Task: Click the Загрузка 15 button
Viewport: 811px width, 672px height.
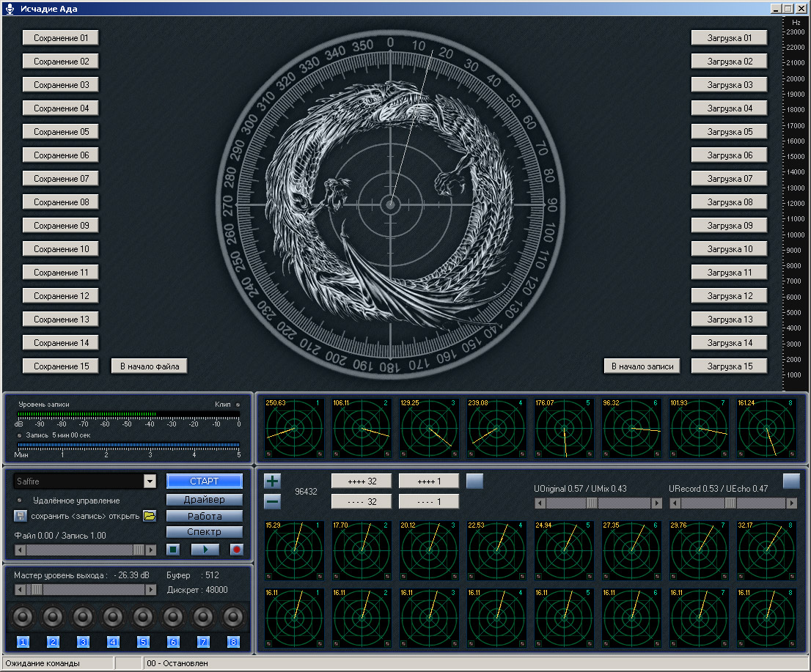Action: [x=730, y=366]
